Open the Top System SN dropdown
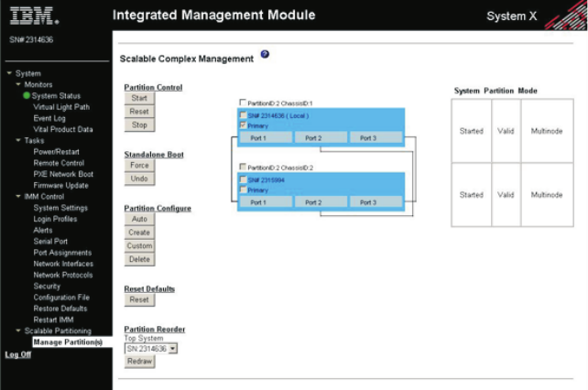Image resolution: width=588 pixels, height=390 pixels. [x=172, y=349]
